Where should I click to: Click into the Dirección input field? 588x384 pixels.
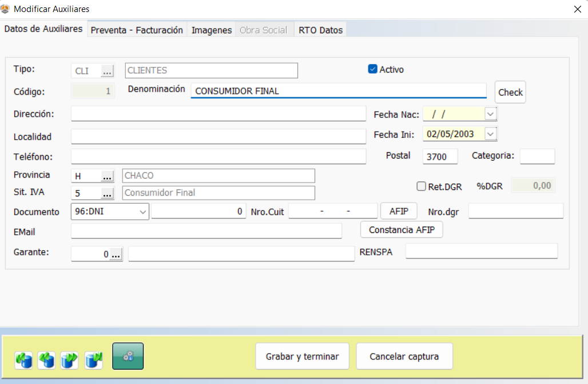point(218,114)
